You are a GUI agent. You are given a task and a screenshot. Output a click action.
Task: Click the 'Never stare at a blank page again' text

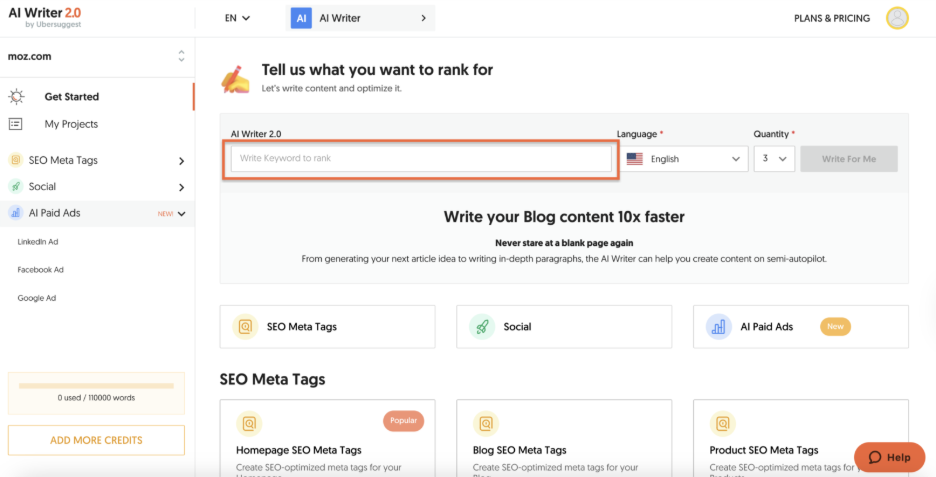point(564,243)
